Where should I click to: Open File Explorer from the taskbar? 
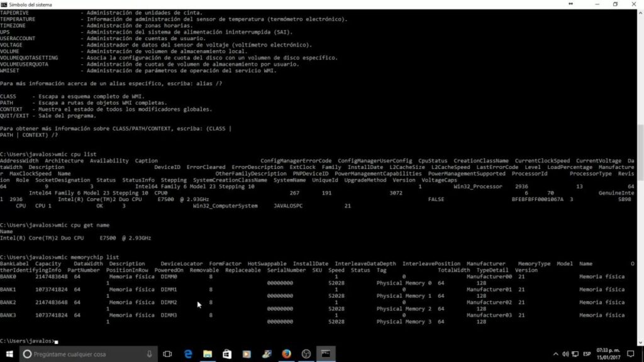click(x=207, y=354)
